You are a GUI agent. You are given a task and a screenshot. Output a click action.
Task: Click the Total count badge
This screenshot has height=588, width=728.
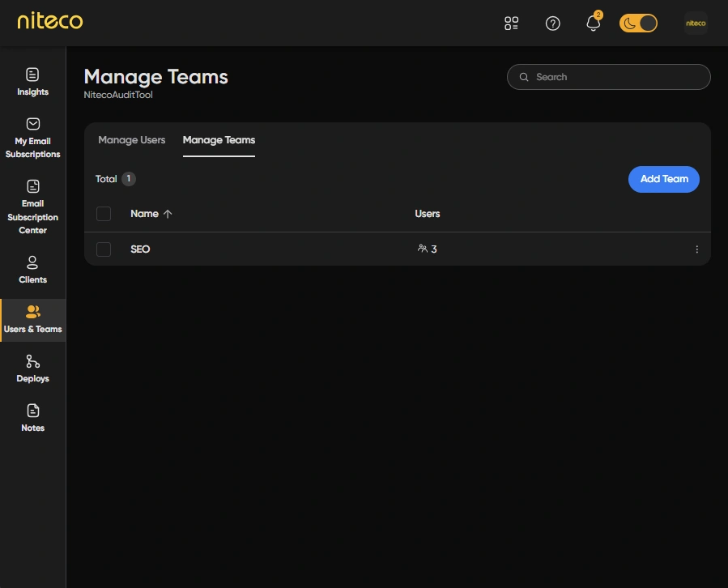coord(129,179)
